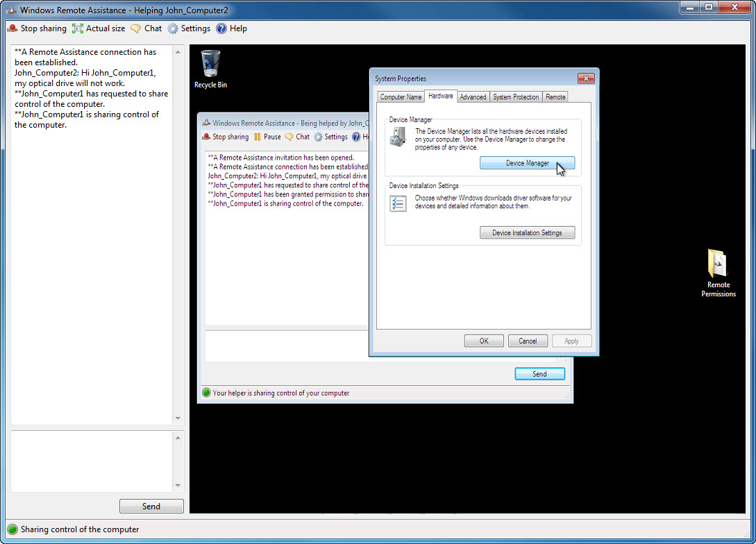Click Settings in the remote Being helped window
Screen dimensions: 756x544
[x=330, y=137]
